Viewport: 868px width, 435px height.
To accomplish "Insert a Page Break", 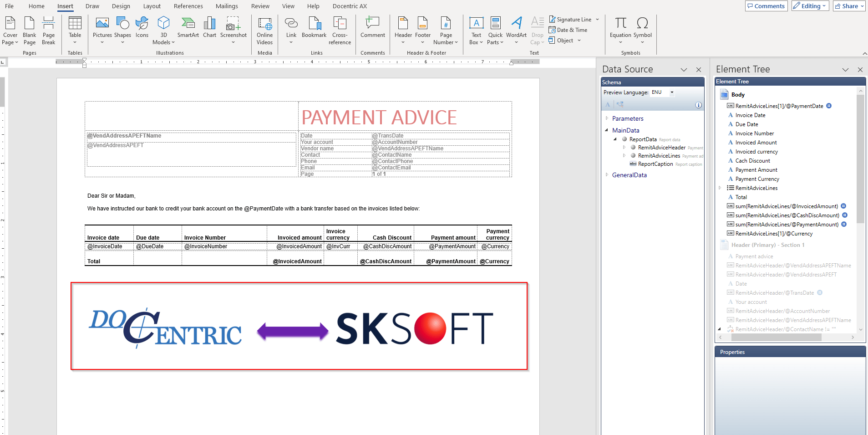I will (48, 31).
